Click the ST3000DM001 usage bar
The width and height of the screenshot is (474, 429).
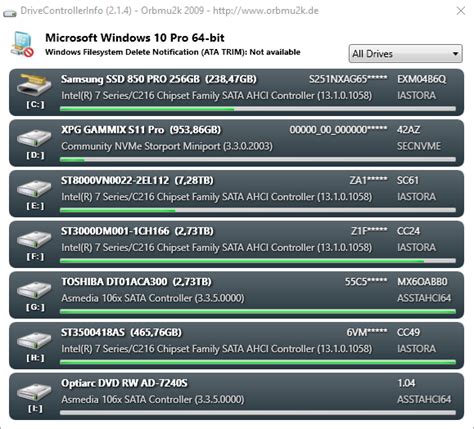pyautogui.click(x=258, y=261)
